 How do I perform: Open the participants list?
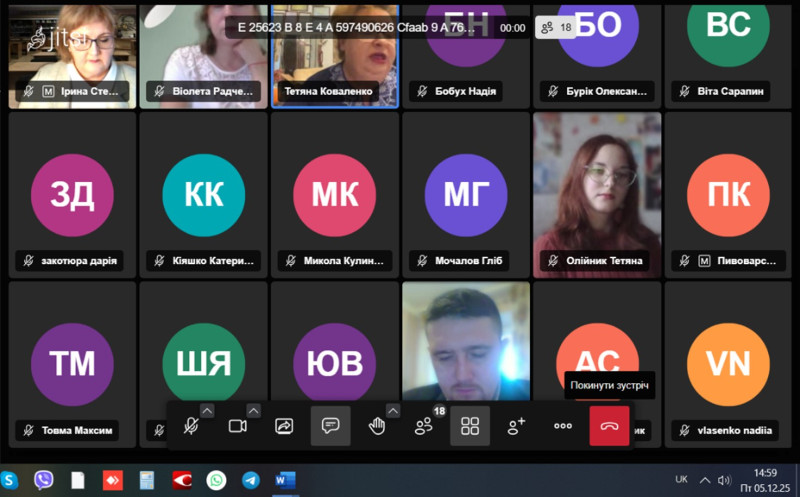click(423, 427)
